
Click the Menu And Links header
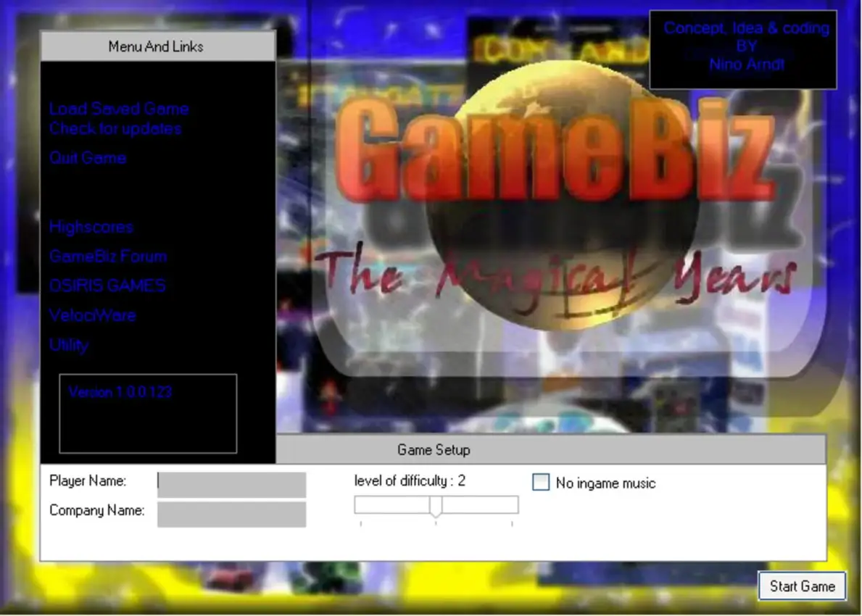tap(157, 46)
